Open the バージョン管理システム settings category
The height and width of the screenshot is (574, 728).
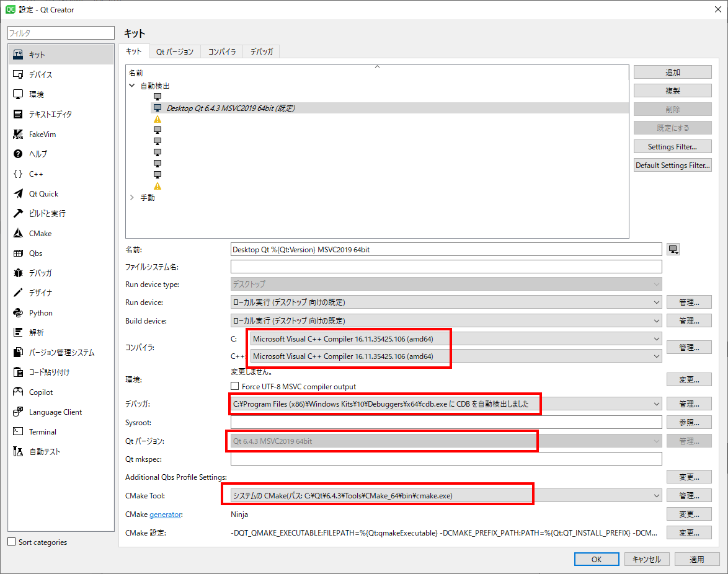click(61, 353)
